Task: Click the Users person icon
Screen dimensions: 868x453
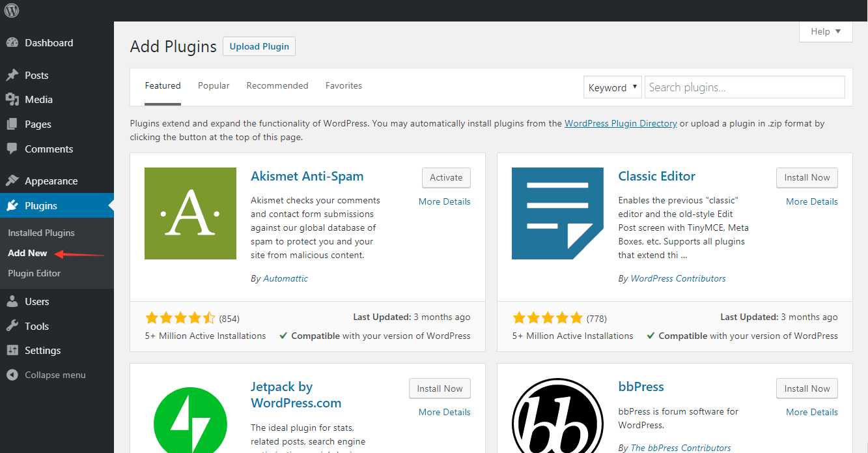Action: (12, 302)
